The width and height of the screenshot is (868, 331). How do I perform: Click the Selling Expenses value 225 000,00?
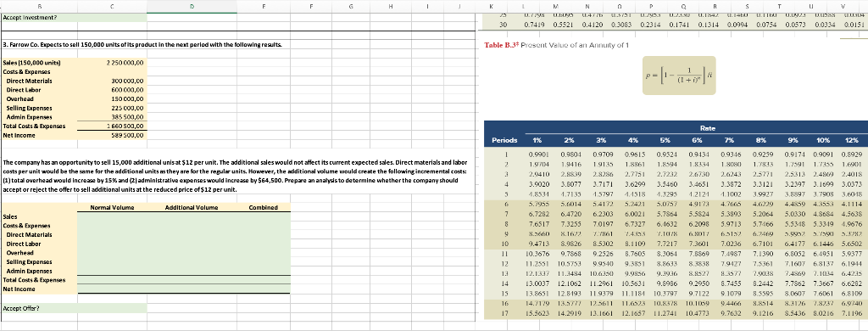[127, 108]
